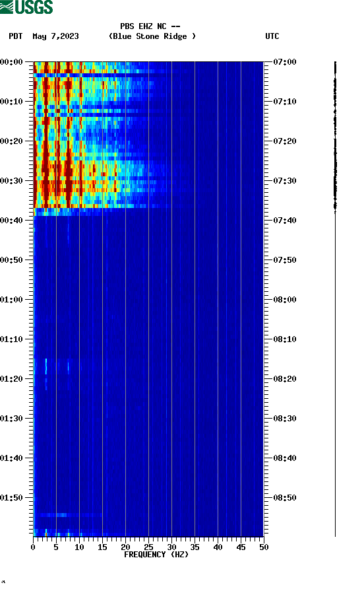This screenshot has height=589, width=364.
Task: Click the '00:20' PDT time label
Action: [x=12, y=141]
